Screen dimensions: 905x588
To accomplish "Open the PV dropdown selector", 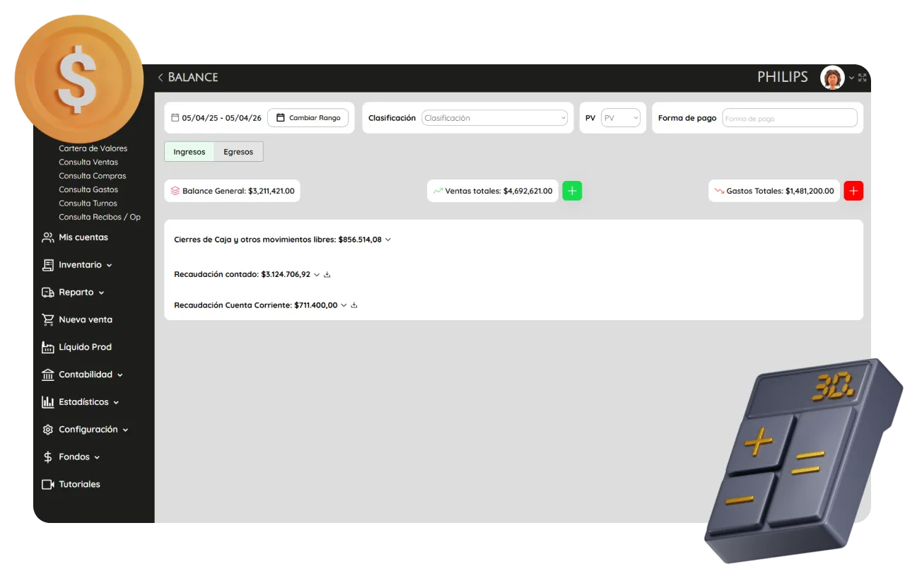I will (620, 118).
